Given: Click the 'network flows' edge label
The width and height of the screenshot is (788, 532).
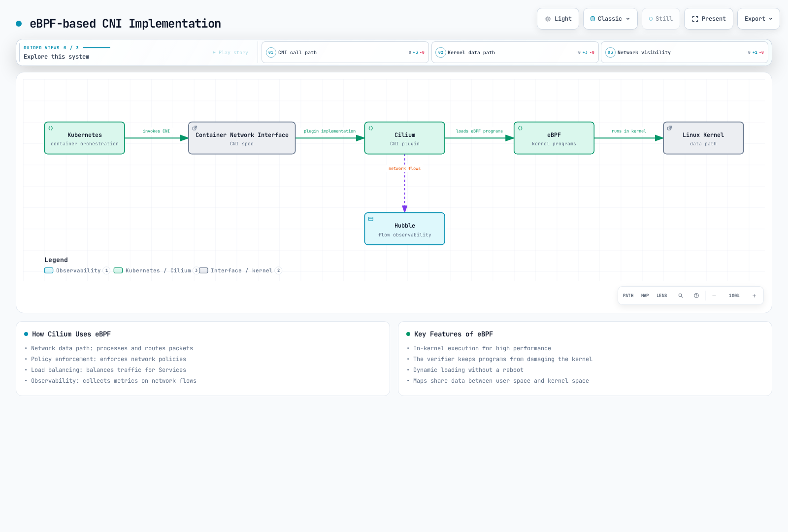Looking at the screenshot, I should [404, 168].
